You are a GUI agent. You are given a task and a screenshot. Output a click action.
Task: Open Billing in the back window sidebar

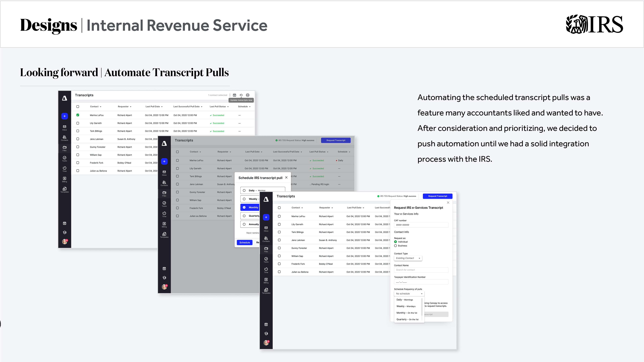coord(65,179)
